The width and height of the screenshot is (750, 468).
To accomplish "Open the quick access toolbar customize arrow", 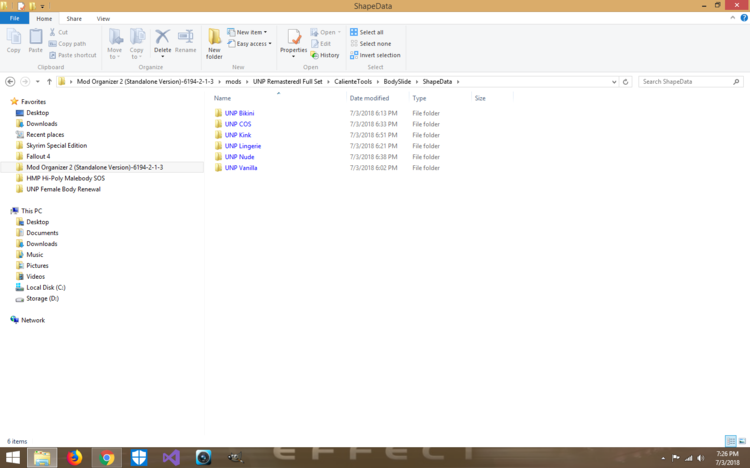I will (42, 6).
